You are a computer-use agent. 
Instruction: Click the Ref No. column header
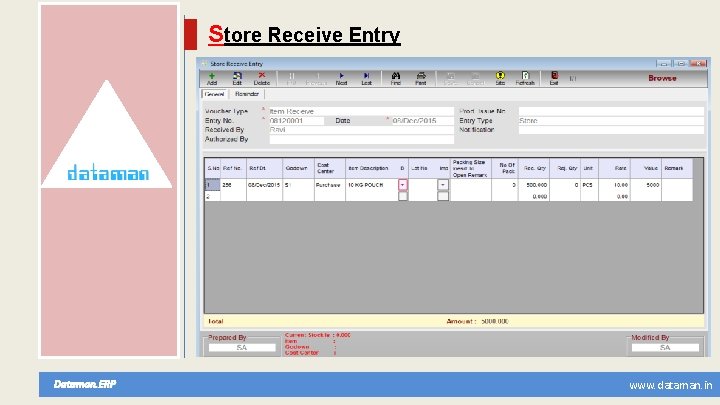pos(233,168)
